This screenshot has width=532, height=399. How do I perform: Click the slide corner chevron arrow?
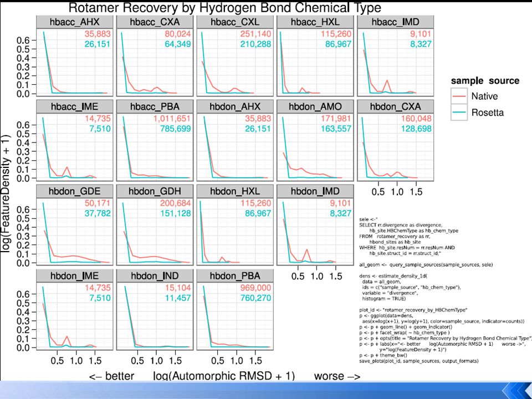516,390
